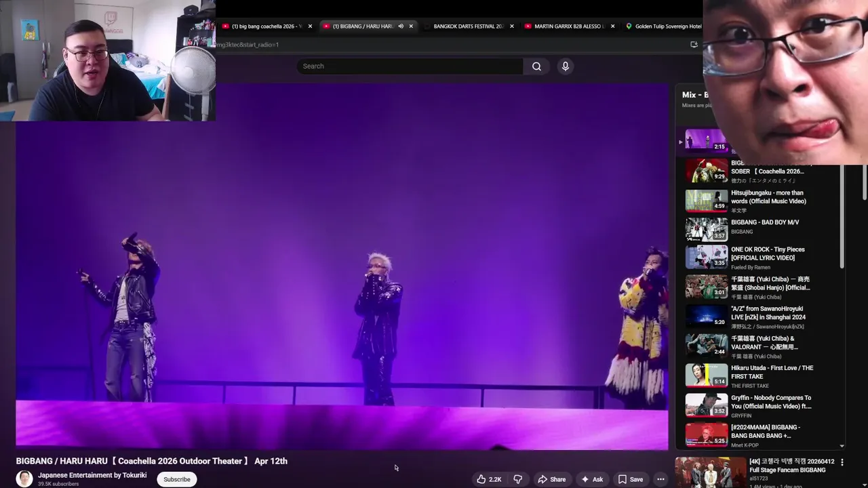
Task: Close the big bang coachella 2026 tab
Action: click(x=310, y=26)
